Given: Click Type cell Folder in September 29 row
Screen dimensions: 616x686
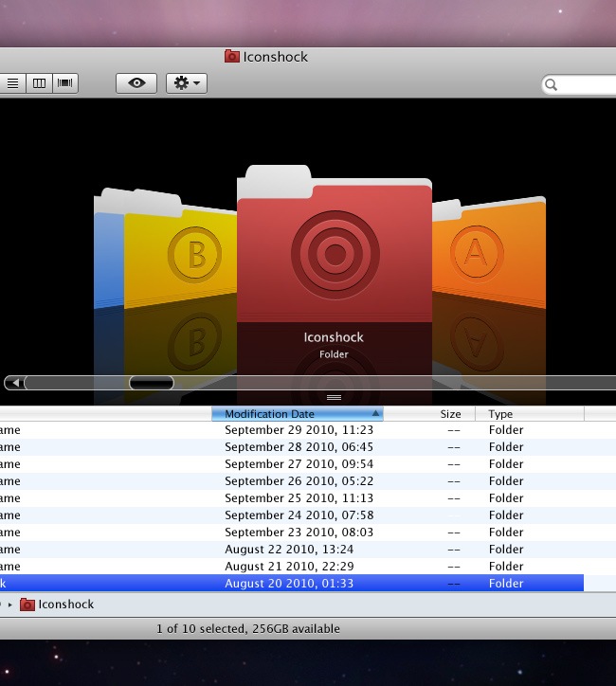Looking at the screenshot, I should coord(506,430).
